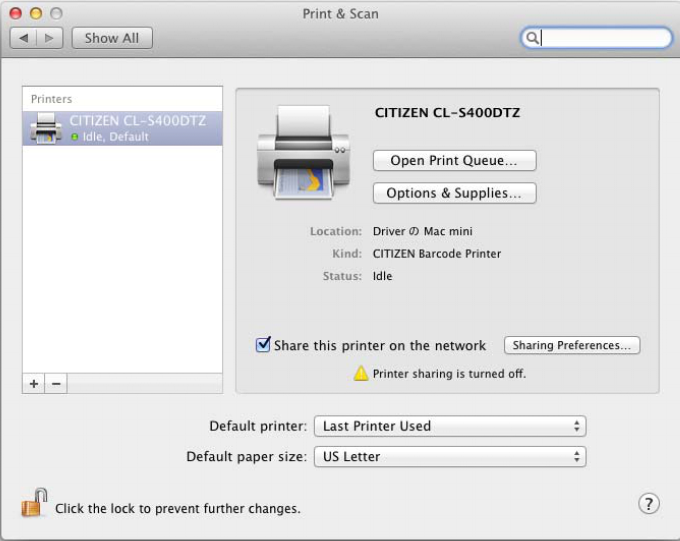Remove printer with minus button

coord(56,384)
